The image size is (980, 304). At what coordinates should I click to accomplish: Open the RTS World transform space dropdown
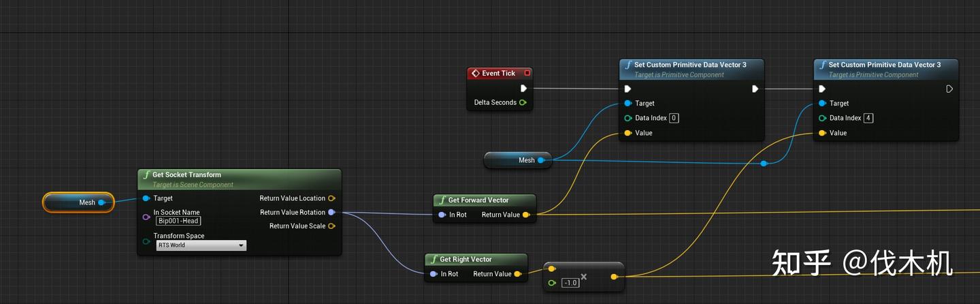201,245
